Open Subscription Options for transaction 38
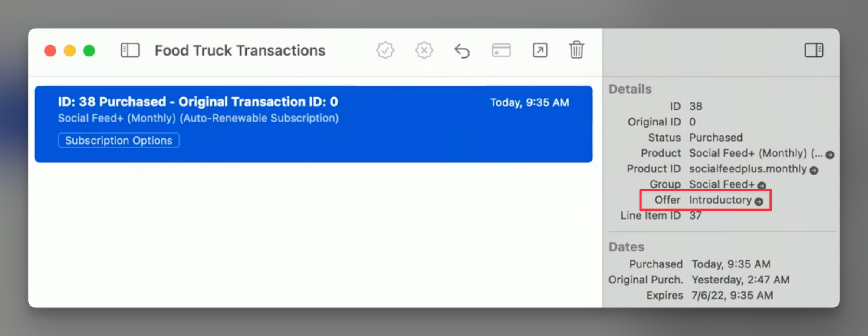Image resolution: width=868 pixels, height=336 pixels. [118, 141]
